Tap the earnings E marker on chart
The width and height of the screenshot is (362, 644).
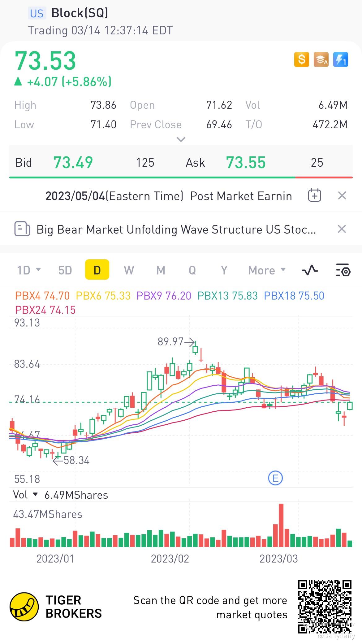pyautogui.click(x=275, y=478)
